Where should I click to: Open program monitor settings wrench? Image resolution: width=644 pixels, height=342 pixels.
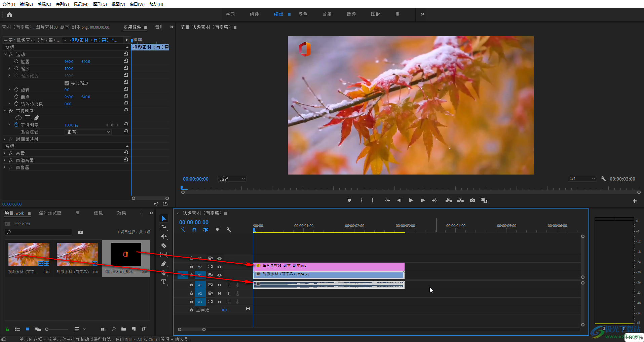point(603,179)
